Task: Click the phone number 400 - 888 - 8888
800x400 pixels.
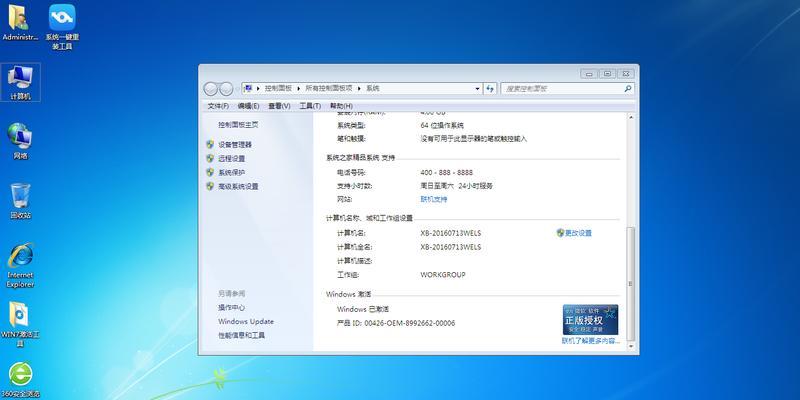Action: (x=446, y=172)
